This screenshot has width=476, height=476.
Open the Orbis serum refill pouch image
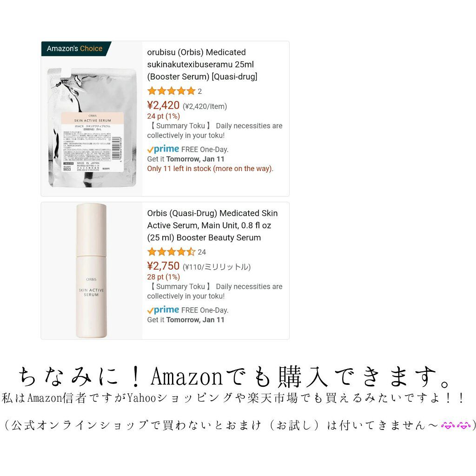[93, 127]
